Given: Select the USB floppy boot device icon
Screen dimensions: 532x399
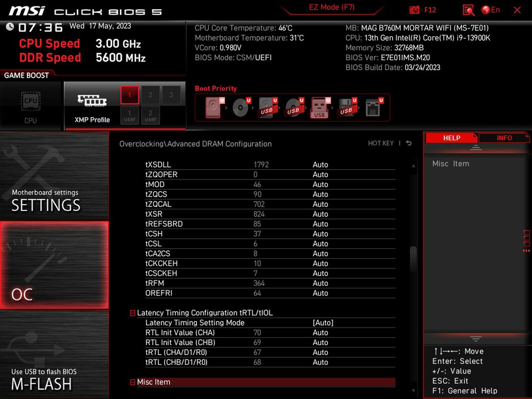Looking at the screenshot, I should click(x=347, y=108).
